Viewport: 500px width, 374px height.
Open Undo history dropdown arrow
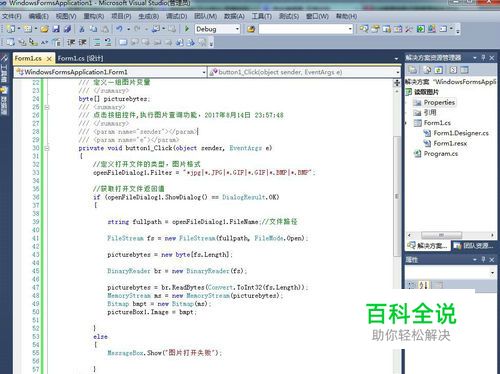click(x=128, y=29)
